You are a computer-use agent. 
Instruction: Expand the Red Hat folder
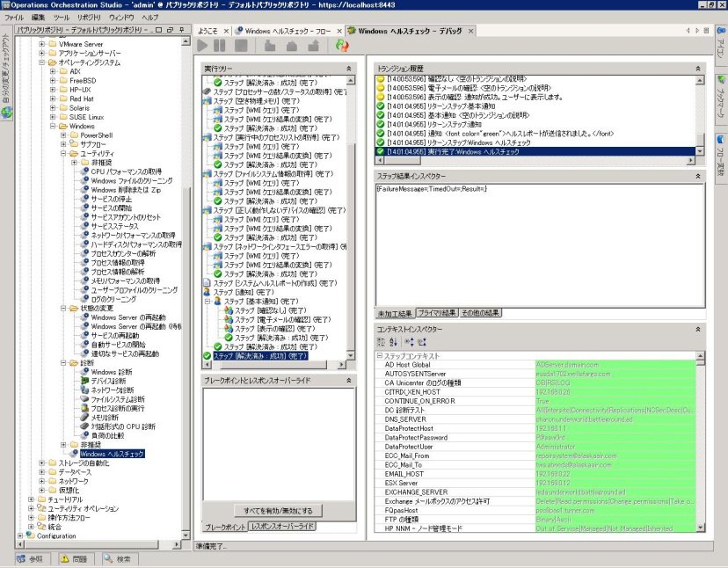tap(53, 98)
